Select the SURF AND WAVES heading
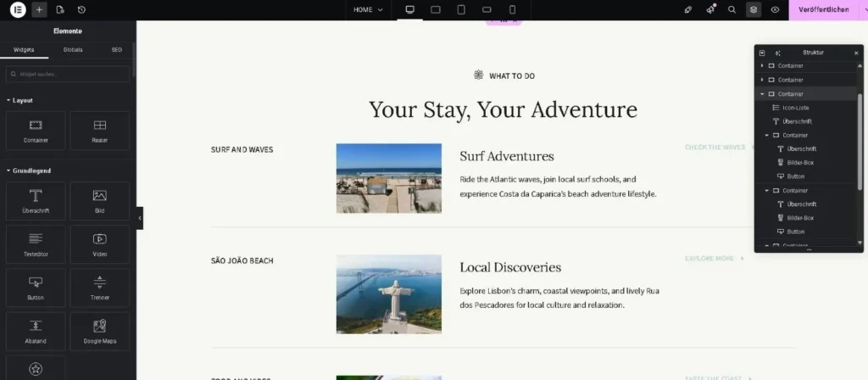The width and height of the screenshot is (868, 380). pyautogui.click(x=242, y=149)
